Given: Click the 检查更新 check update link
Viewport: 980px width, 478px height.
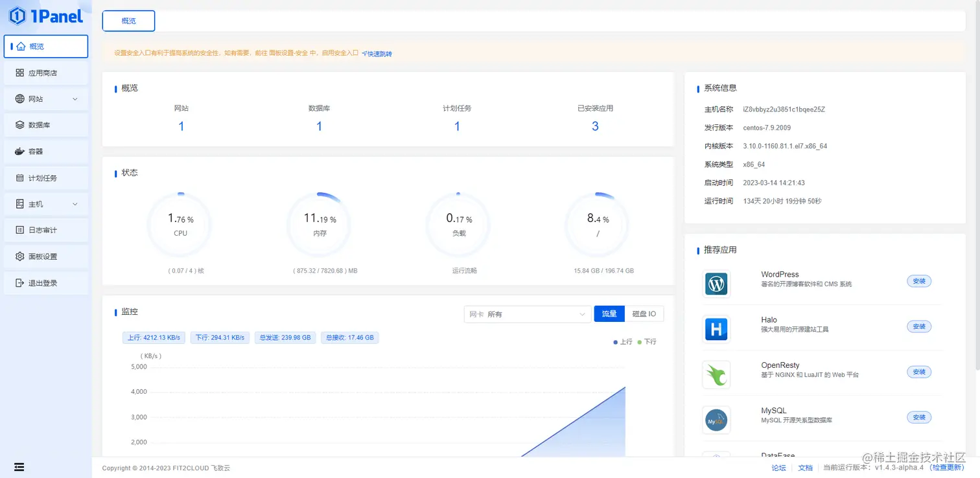Looking at the screenshot, I should (x=947, y=468).
